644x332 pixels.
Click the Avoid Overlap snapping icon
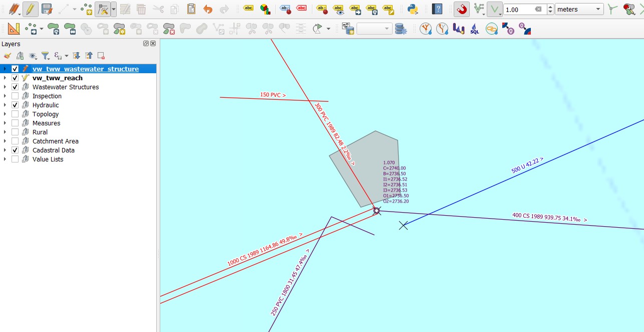(629, 9)
